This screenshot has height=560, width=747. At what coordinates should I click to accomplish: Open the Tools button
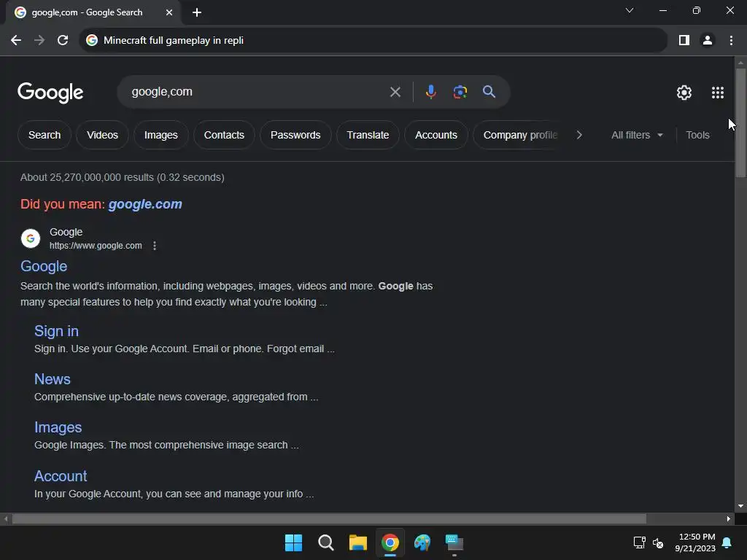tap(697, 135)
